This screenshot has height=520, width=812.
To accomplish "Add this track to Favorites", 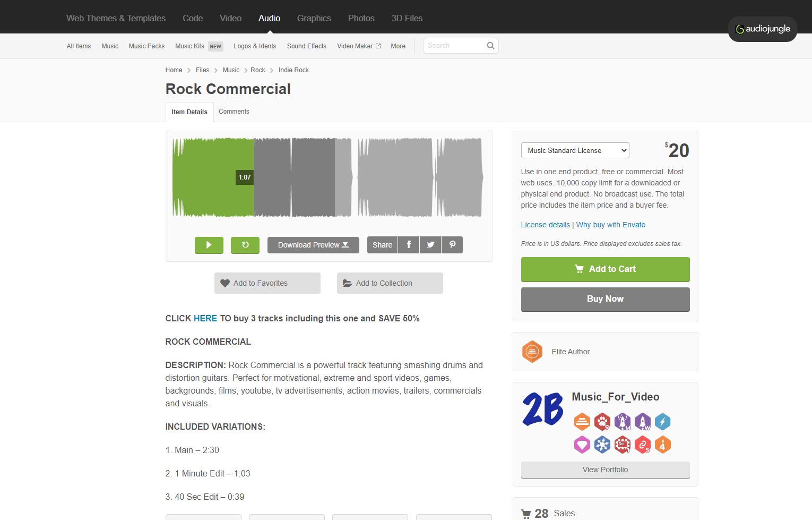I will click(267, 283).
